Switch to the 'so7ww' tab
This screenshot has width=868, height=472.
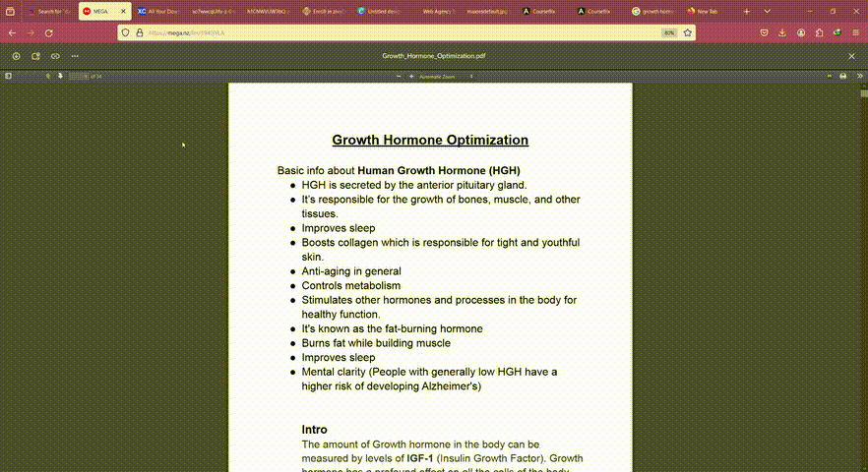click(214, 11)
